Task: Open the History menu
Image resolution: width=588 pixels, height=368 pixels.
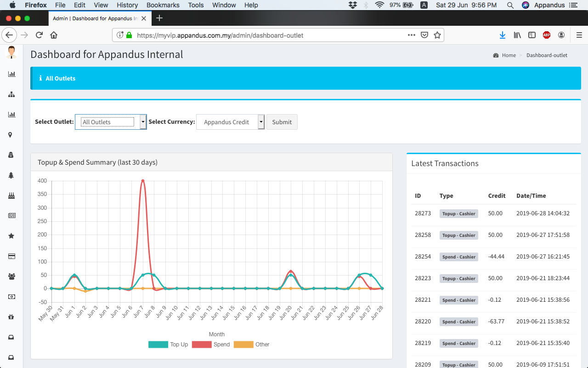Action: point(127,5)
